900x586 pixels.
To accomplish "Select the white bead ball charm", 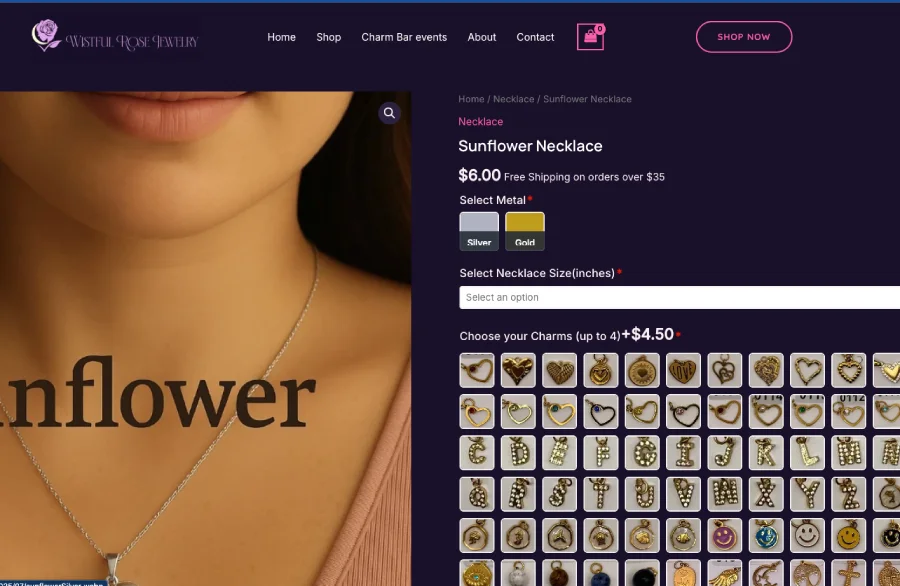I will (518, 573).
